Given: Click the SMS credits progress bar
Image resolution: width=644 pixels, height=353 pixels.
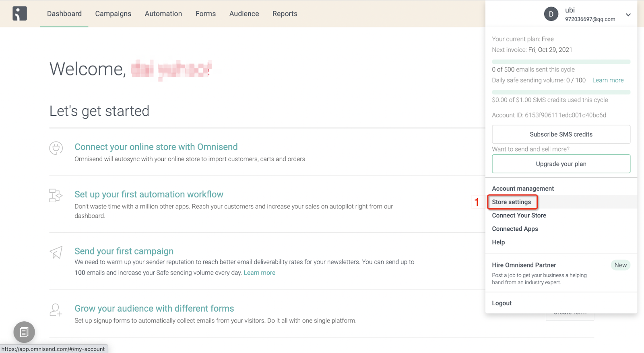Looking at the screenshot, I should click(561, 92).
